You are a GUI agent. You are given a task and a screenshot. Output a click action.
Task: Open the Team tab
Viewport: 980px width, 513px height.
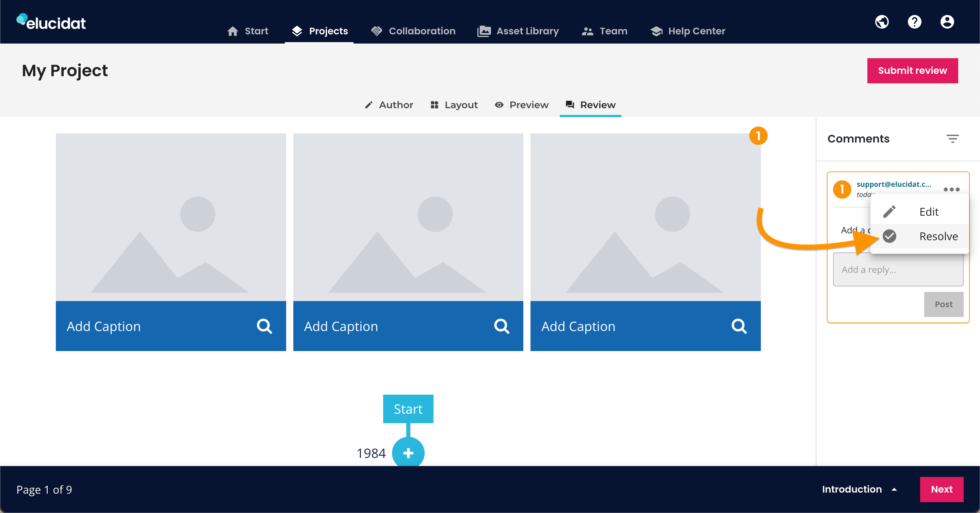[x=605, y=31]
